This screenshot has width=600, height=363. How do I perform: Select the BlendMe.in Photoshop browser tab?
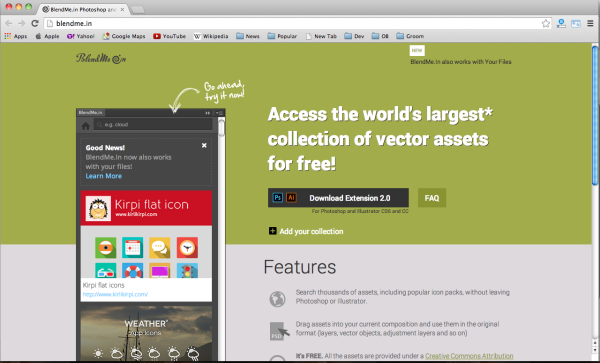click(x=82, y=9)
